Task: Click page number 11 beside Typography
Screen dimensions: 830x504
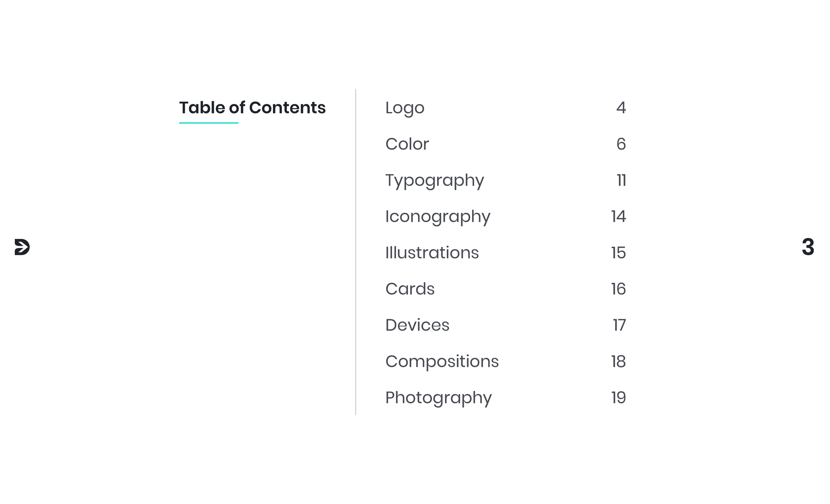Action: coord(621,180)
